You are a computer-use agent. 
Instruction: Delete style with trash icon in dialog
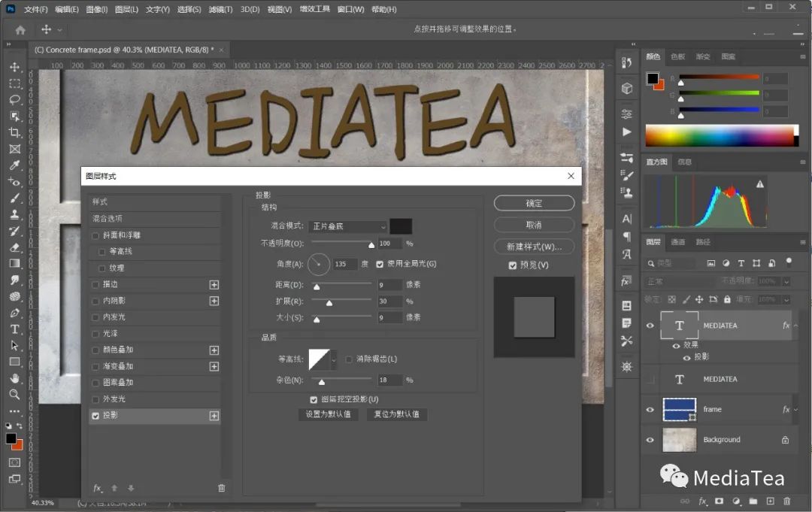(222, 488)
